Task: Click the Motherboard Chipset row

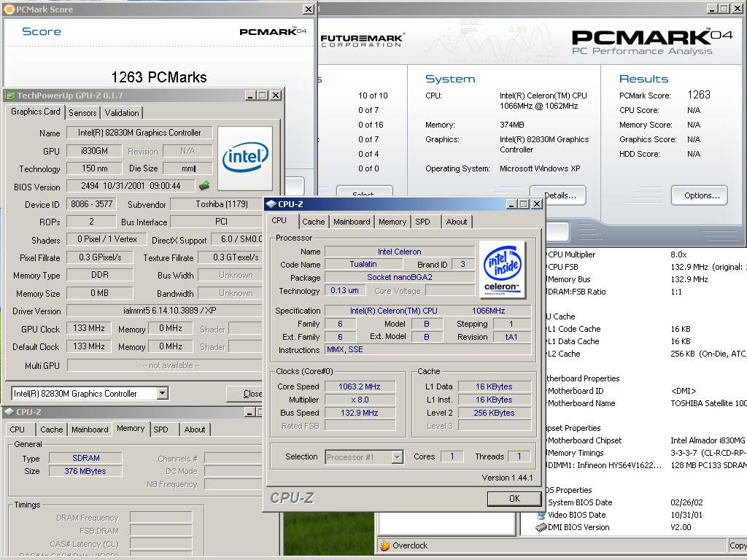Action: click(x=646, y=440)
